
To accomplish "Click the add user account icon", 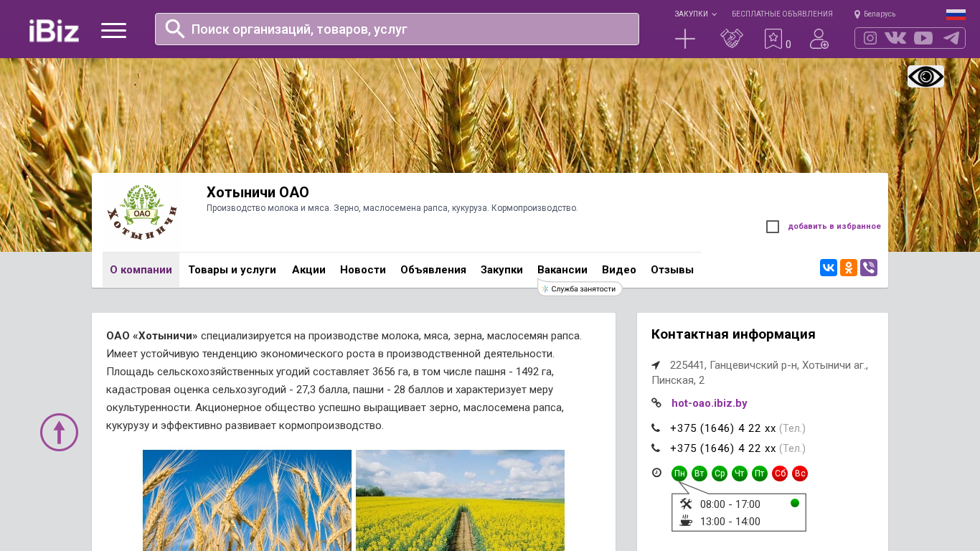I will (819, 39).
